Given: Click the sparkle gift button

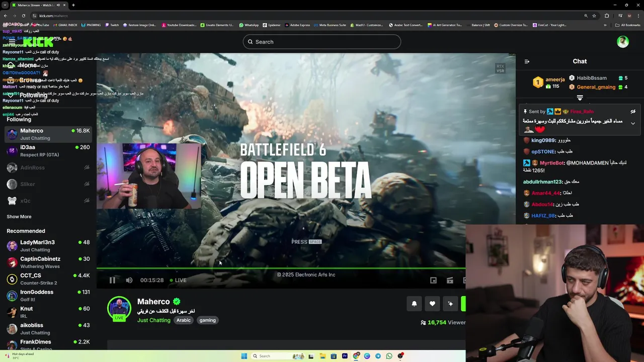Looking at the screenshot, I should pos(450,304).
